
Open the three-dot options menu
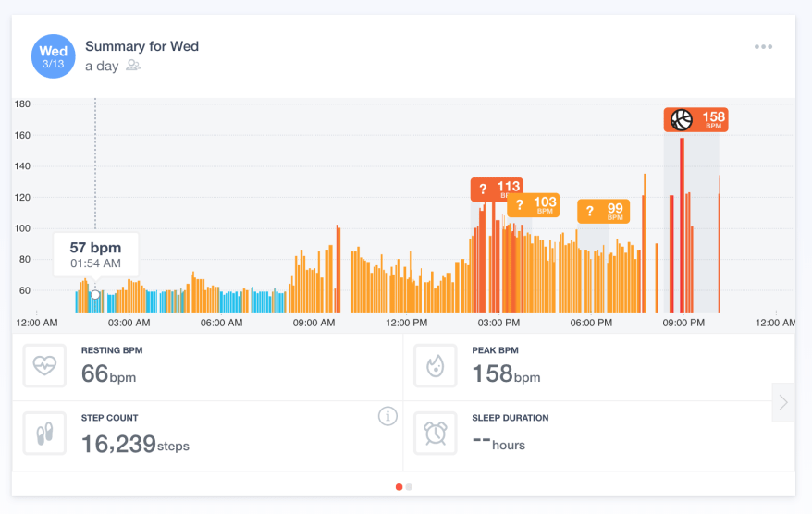(x=763, y=47)
